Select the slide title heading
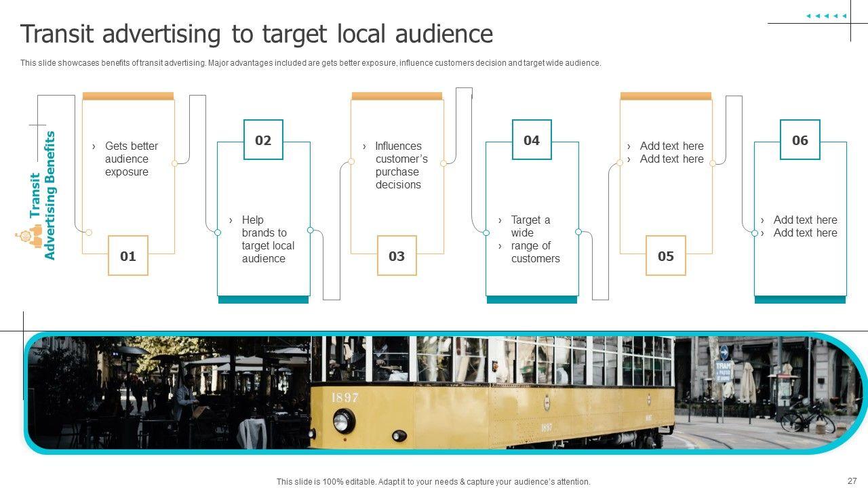 (256, 34)
